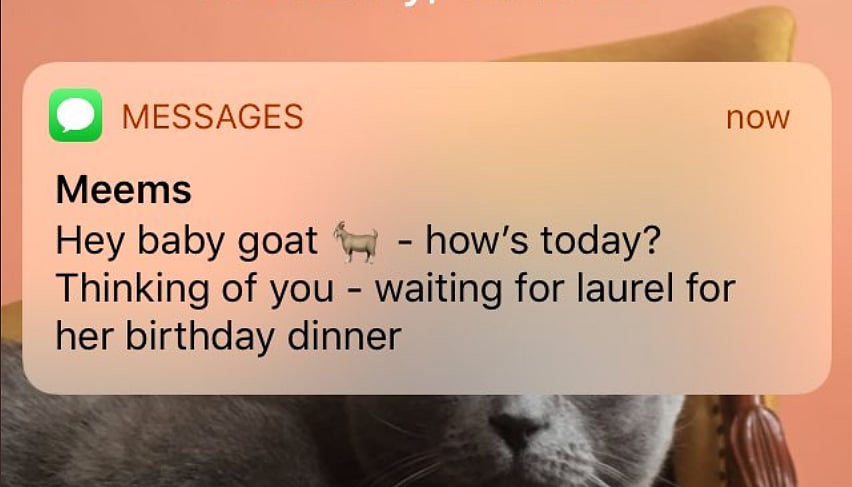Tap the "waiting for laurel for" text
This screenshot has width=852, height=487.
point(555,288)
